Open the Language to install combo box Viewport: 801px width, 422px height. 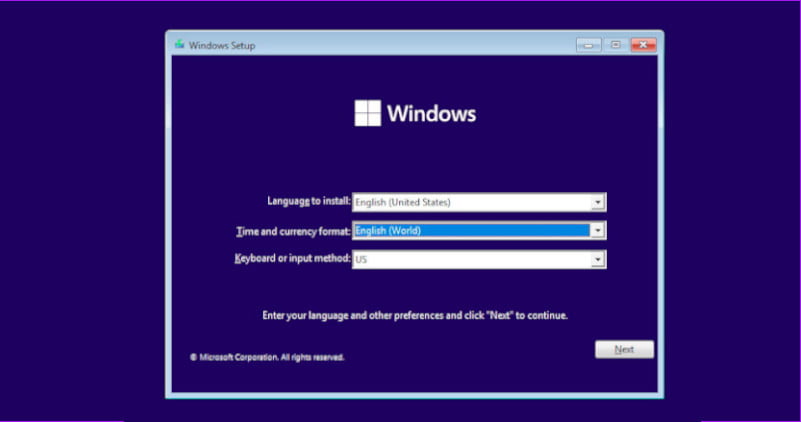[471, 202]
